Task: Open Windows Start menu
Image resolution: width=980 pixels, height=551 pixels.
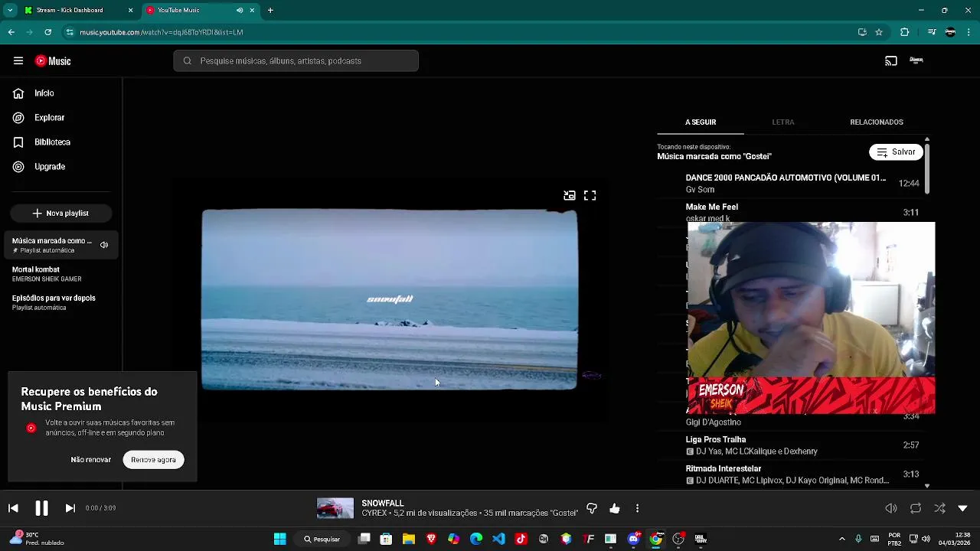Action: click(279, 540)
